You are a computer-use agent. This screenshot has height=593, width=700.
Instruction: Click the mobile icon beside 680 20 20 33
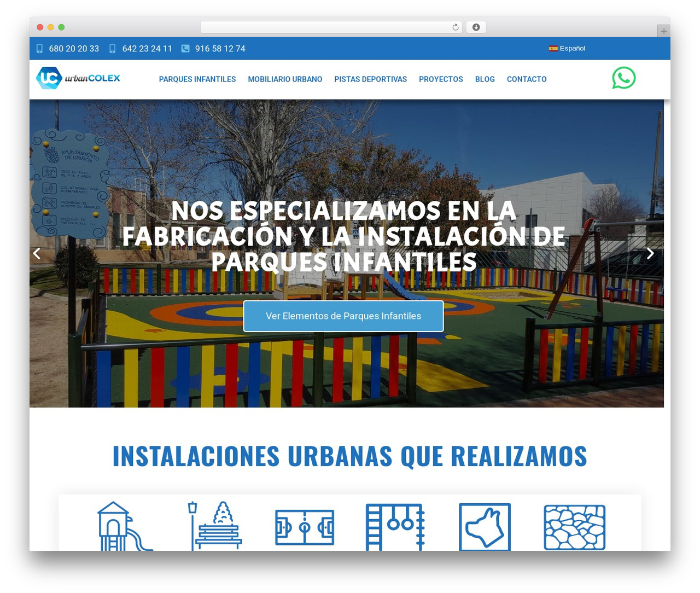coord(39,49)
